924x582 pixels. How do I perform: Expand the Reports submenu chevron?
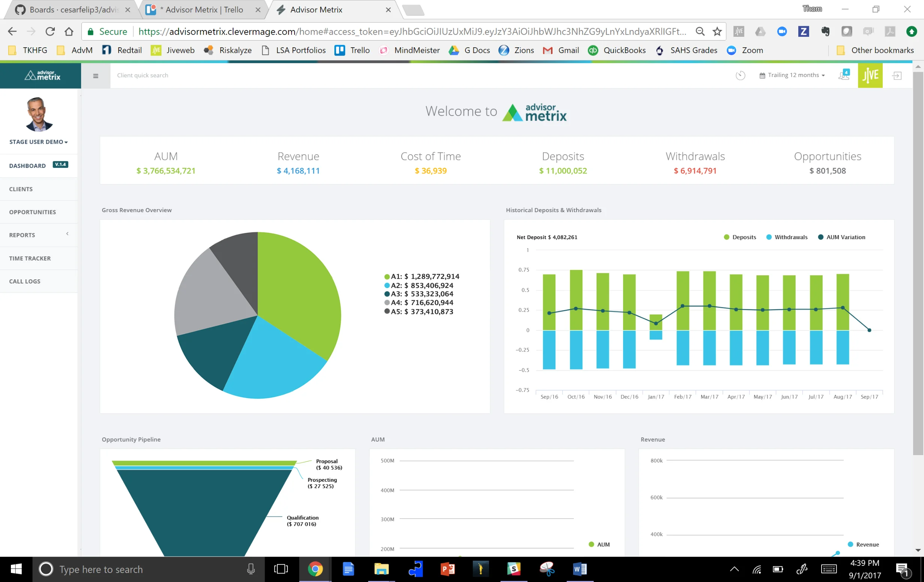(67, 234)
